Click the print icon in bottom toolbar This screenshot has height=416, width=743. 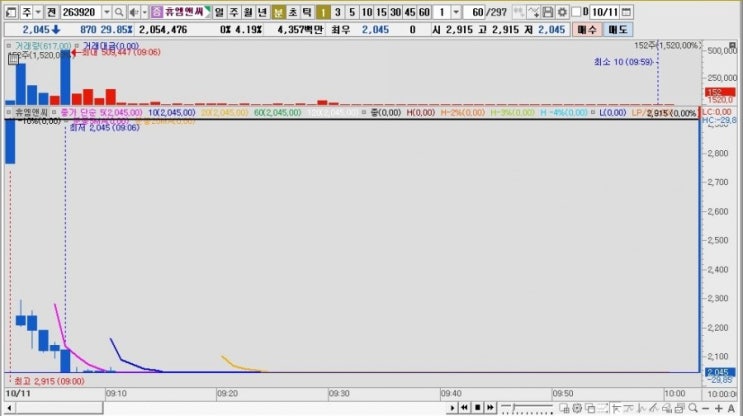666,408
